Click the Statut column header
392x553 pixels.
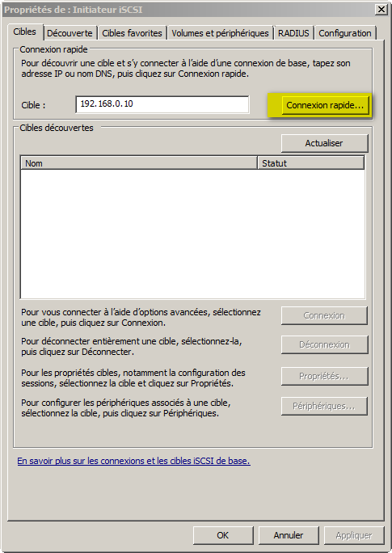click(311, 163)
